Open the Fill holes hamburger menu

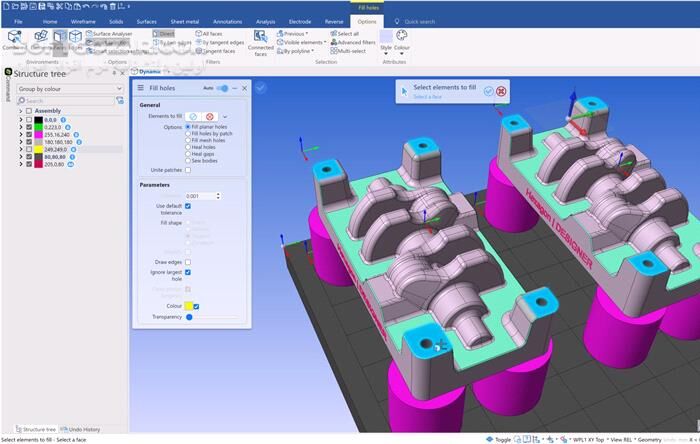[140, 88]
